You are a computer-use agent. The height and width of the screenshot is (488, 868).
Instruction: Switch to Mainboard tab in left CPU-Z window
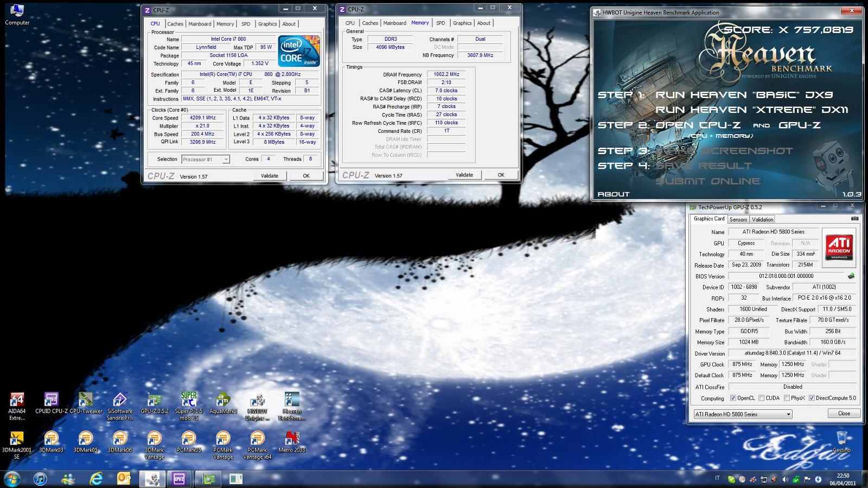tap(200, 24)
